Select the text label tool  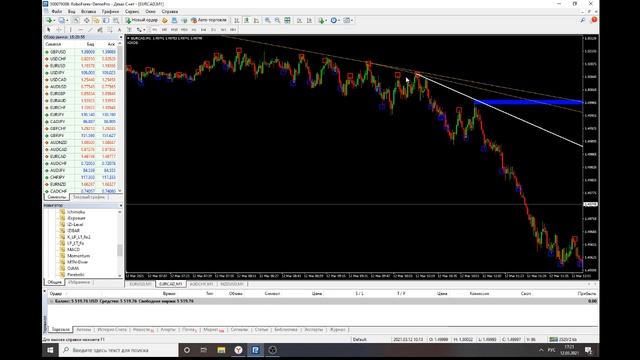point(129,30)
